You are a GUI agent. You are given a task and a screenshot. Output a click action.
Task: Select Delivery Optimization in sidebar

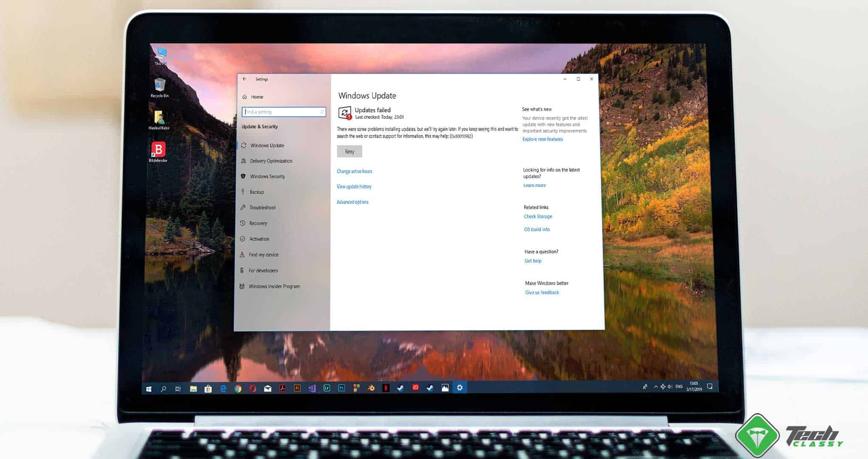click(271, 161)
